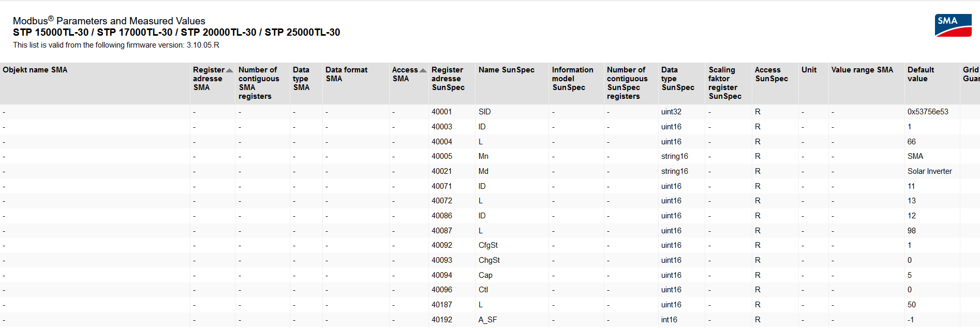Image resolution: width=980 pixels, height=328 pixels.
Task: Click Information model SunSpec header
Action: (572, 79)
